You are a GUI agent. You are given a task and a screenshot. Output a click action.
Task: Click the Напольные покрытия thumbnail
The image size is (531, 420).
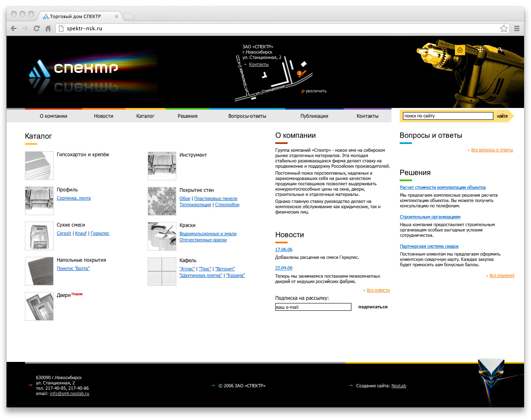tap(39, 271)
